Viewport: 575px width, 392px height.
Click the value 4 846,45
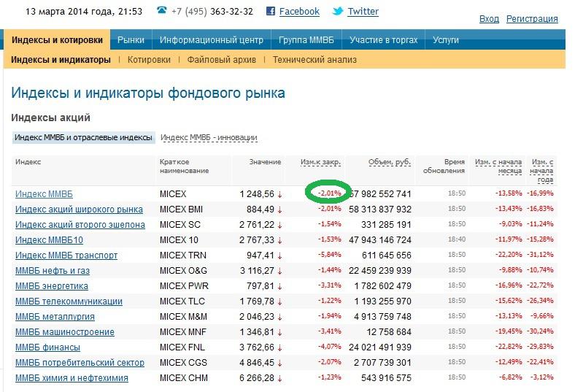[x=257, y=363]
